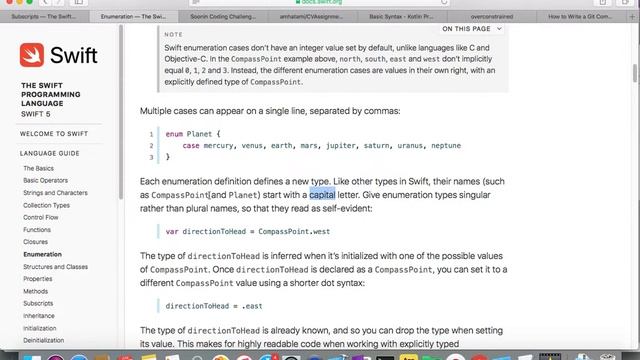Open Structures and Classes chapter
The width and height of the screenshot is (640, 360).
point(55,267)
